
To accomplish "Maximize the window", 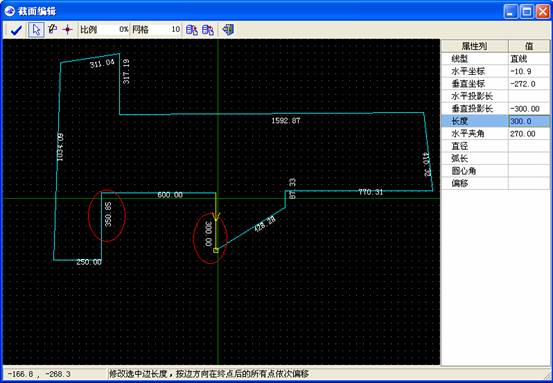I will coord(527,12).
